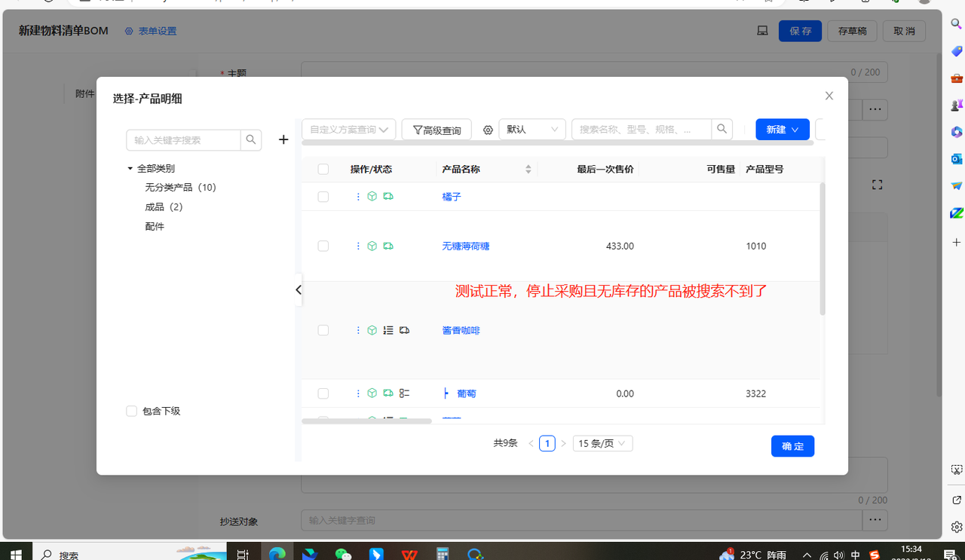Confirm selection with 确定 button

point(792,446)
